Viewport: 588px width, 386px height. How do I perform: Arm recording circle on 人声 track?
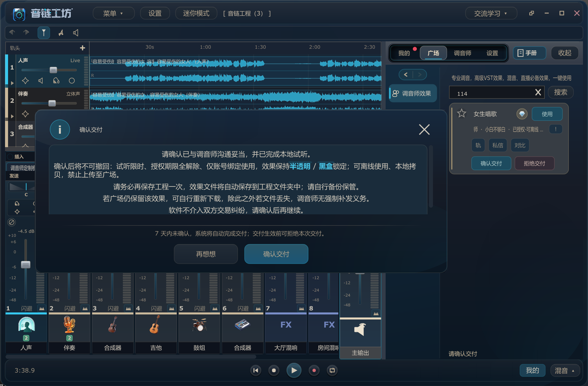pos(71,81)
